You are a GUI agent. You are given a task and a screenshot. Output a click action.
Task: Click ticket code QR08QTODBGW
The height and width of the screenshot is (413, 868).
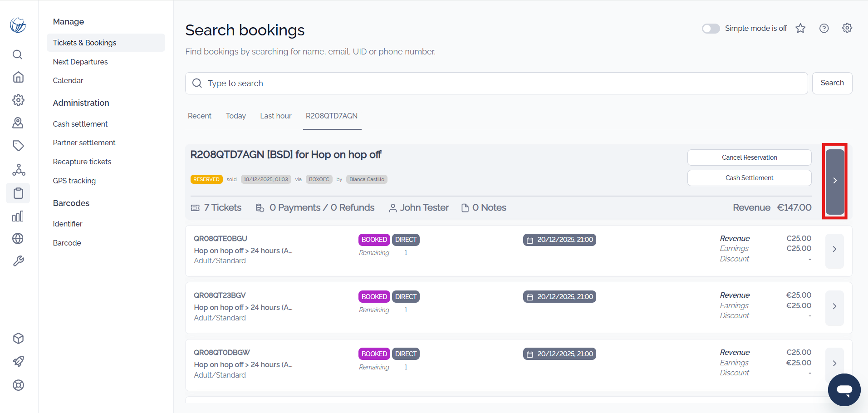coord(222,352)
